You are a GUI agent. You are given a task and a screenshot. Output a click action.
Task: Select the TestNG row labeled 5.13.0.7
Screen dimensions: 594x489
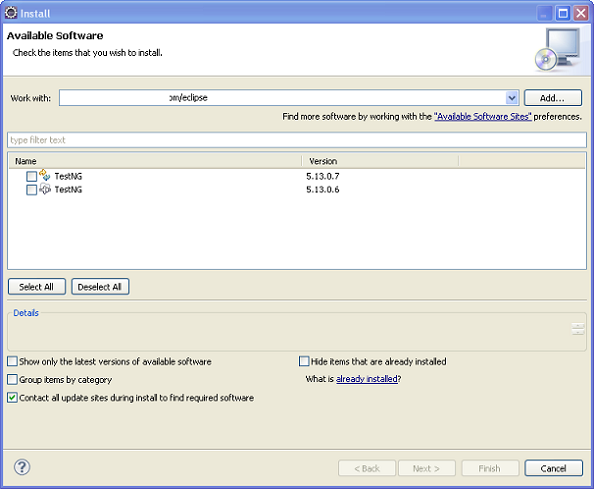[297, 176]
